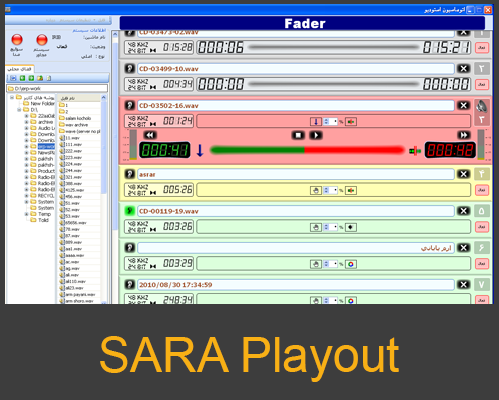The width and height of the screenshot is (499, 400).
Task: Toggle the pink active button on CD-00119-19 row
Action: [482, 227]
